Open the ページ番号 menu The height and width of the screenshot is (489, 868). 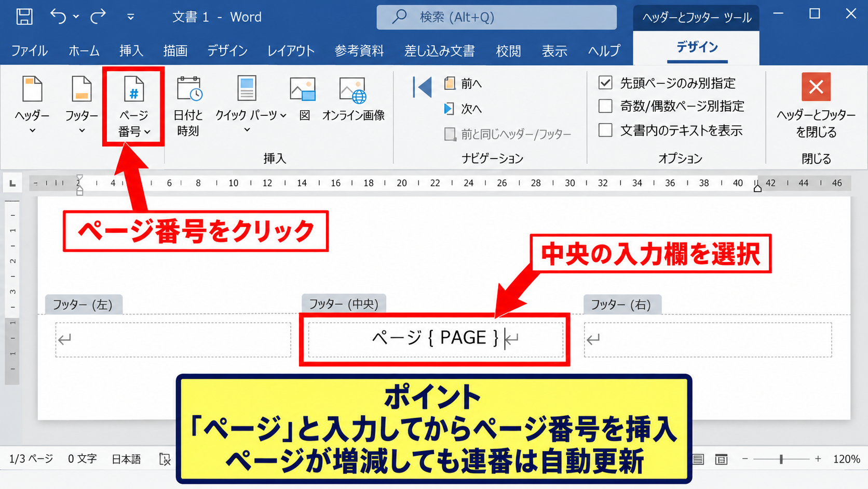click(134, 106)
